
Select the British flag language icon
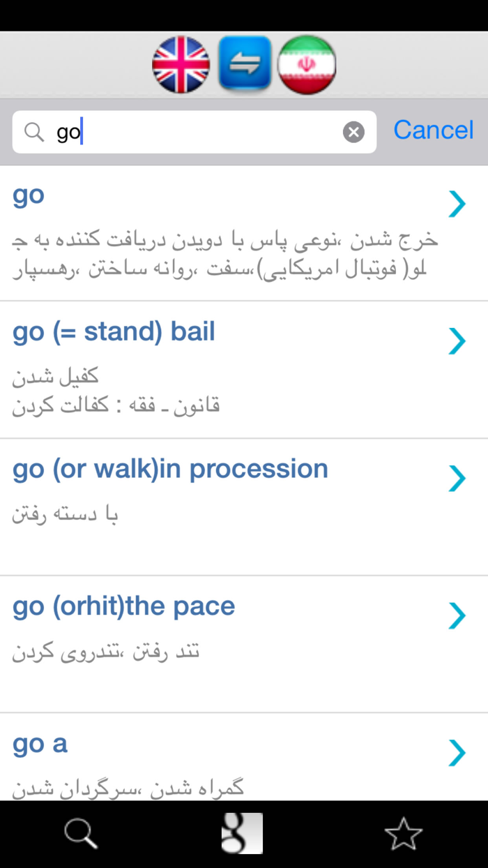tap(181, 64)
